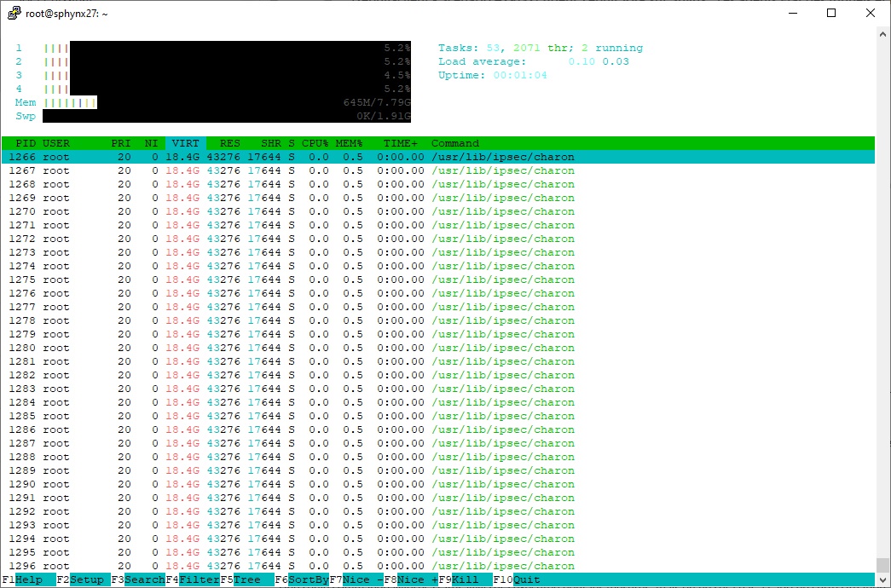Toggle F5 Tree view

tap(246, 579)
